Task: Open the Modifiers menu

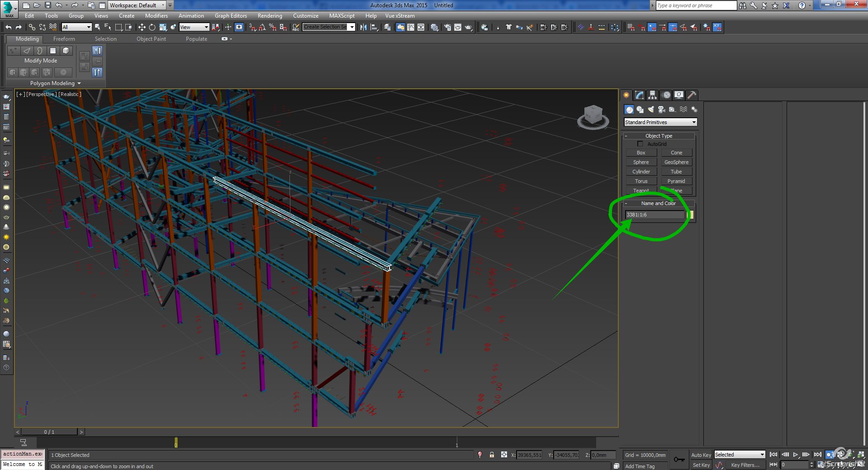Action: (156, 16)
